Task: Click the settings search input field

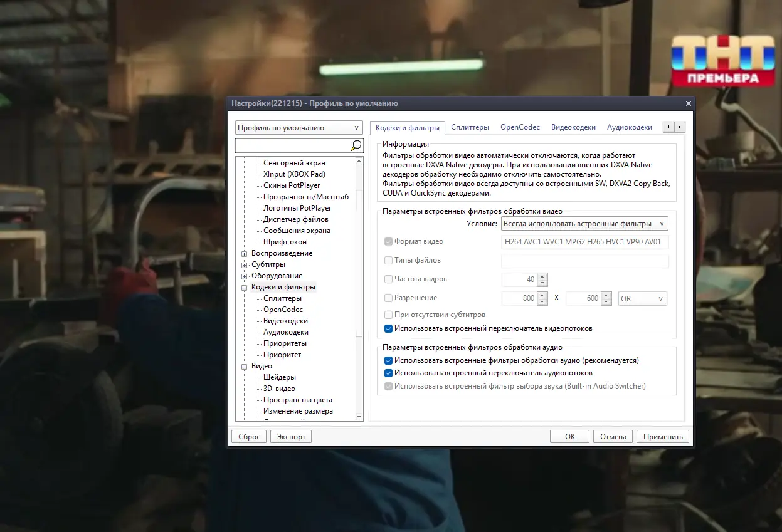Action: [x=292, y=146]
